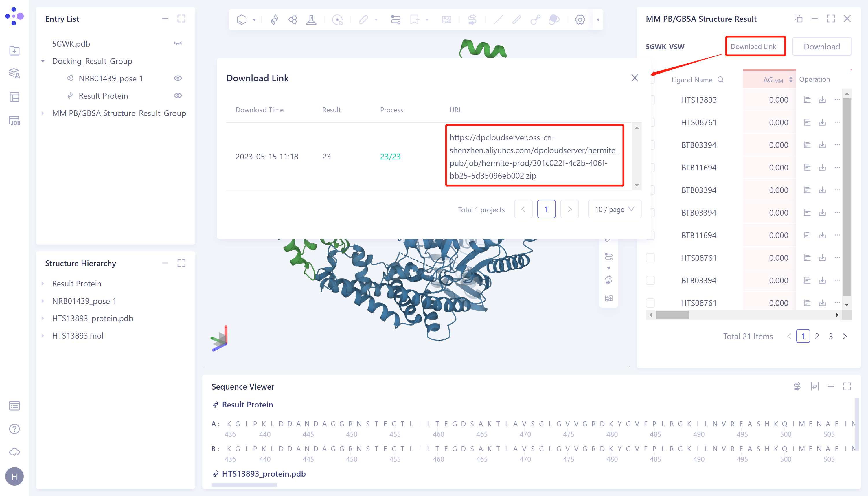Check the last BTB03394 row checkbox

(650, 280)
